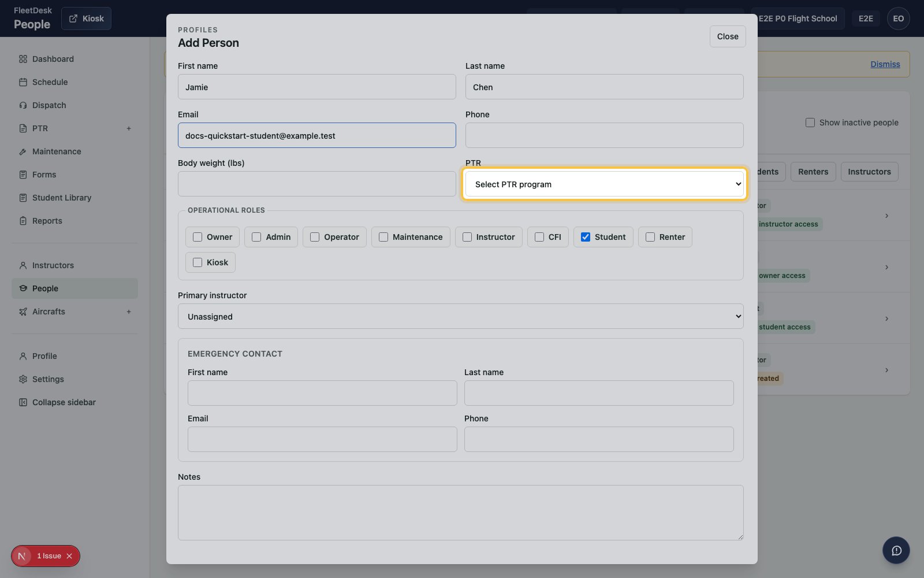Open chevron on the last people row
Viewport: 924px width, 578px height.
click(x=886, y=370)
